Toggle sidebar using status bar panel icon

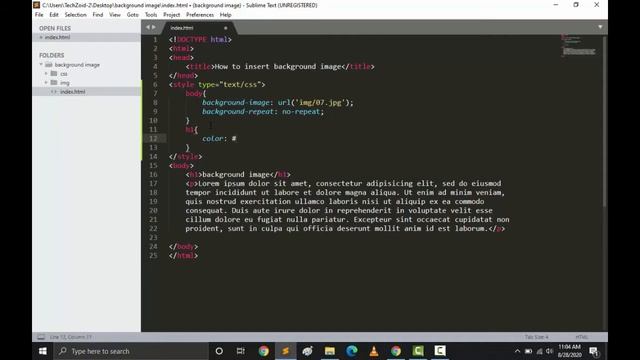41,337
